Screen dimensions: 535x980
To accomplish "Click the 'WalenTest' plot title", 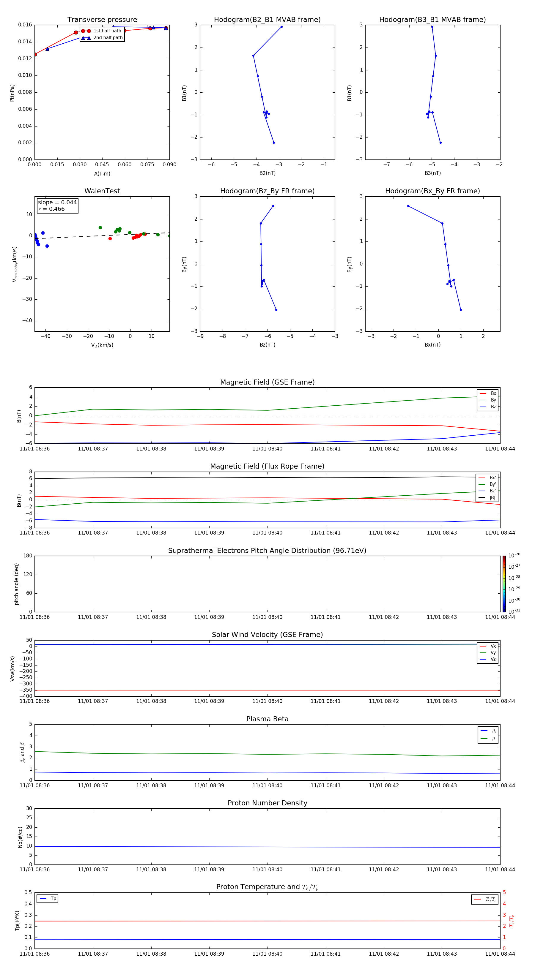I will point(102,191).
